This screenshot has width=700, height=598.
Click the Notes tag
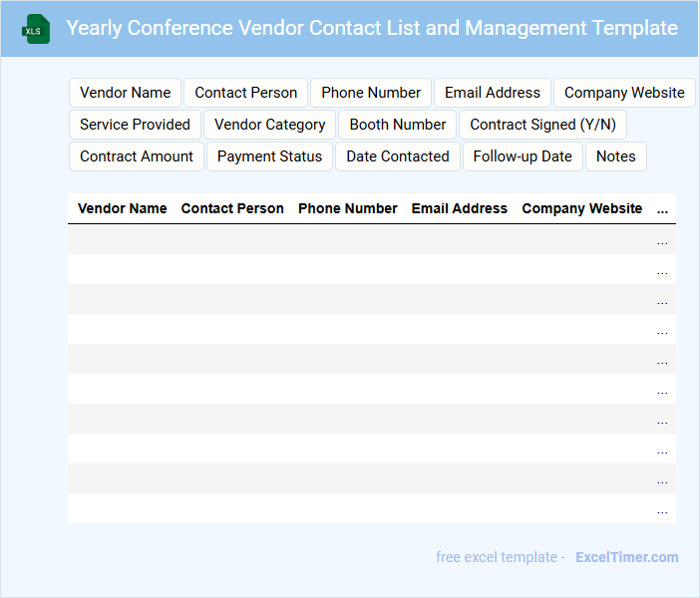tap(616, 156)
